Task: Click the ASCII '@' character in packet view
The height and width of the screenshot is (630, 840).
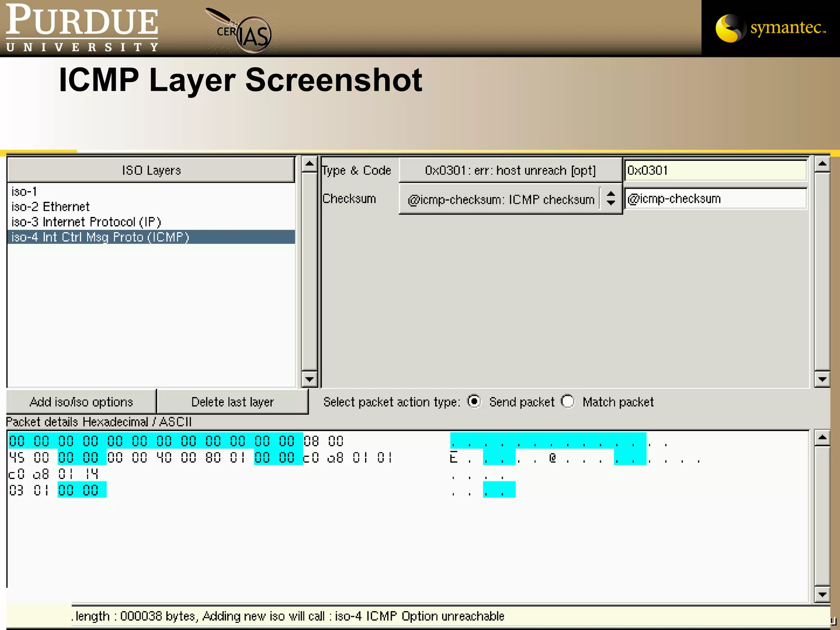Action: point(552,458)
